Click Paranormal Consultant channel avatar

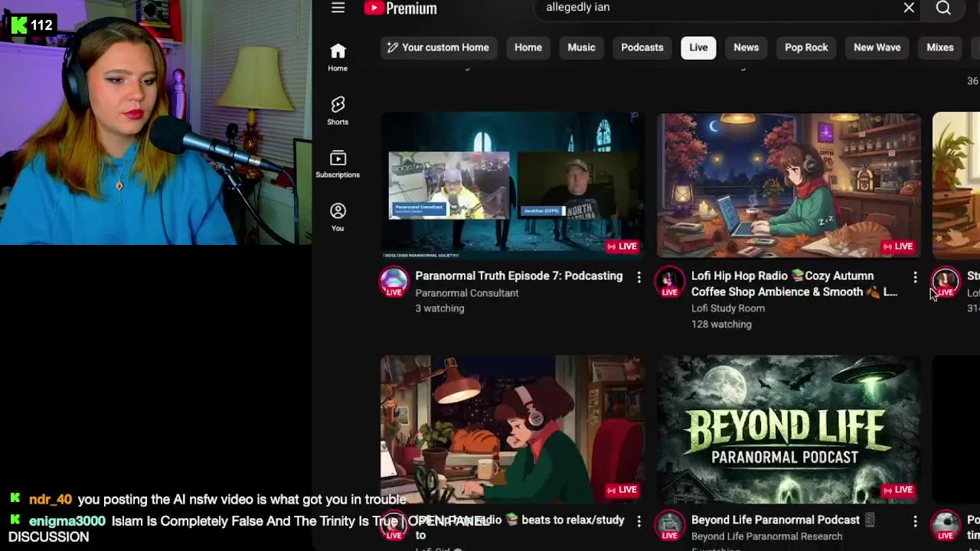[394, 282]
